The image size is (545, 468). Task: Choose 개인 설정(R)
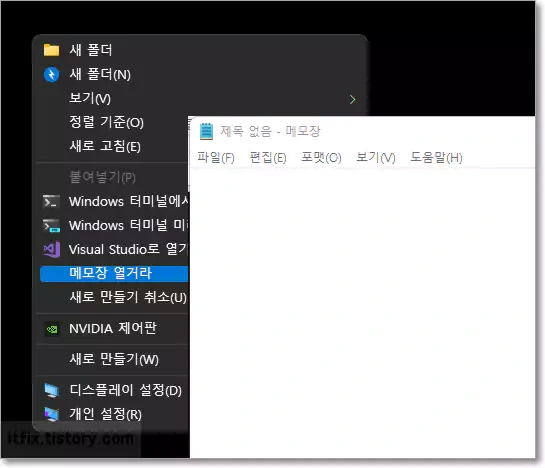pos(114,414)
